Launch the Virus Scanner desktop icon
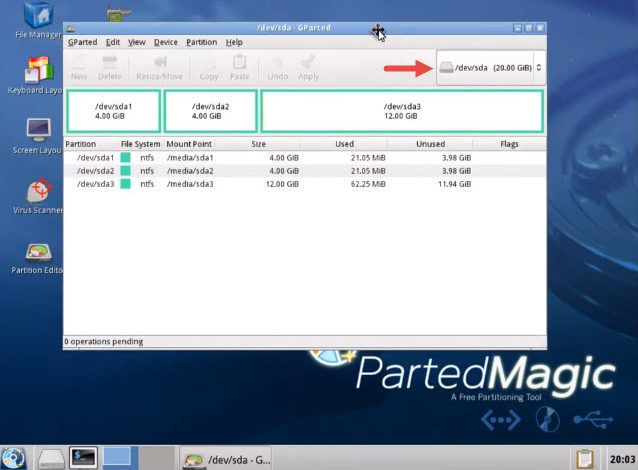 38,196
